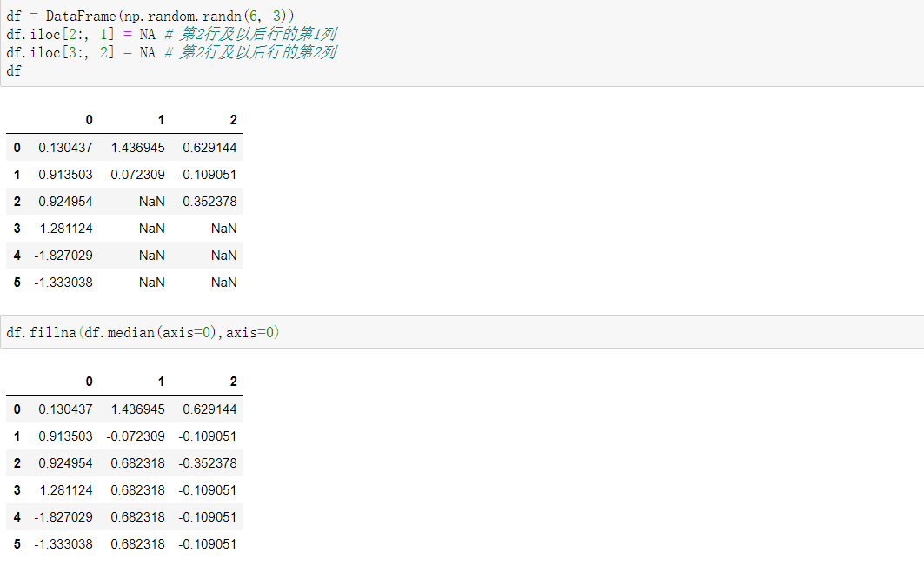
Task: Click the lone df line ending the first cell
Action: point(14,70)
